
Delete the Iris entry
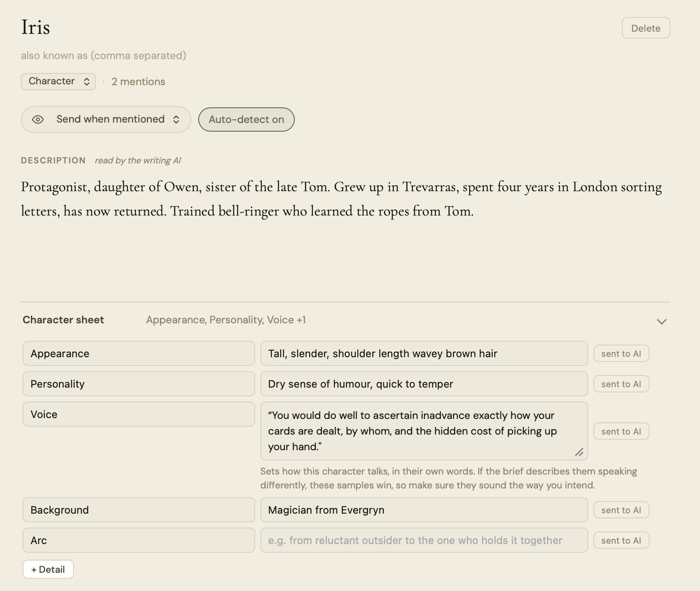pyautogui.click(x=646, y=28)
